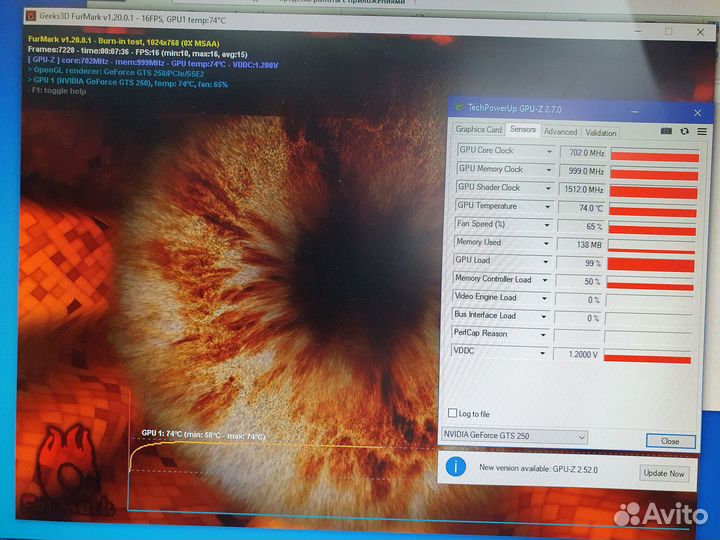Open the Memory Controller Load dropdown

[x=545, y=280]
